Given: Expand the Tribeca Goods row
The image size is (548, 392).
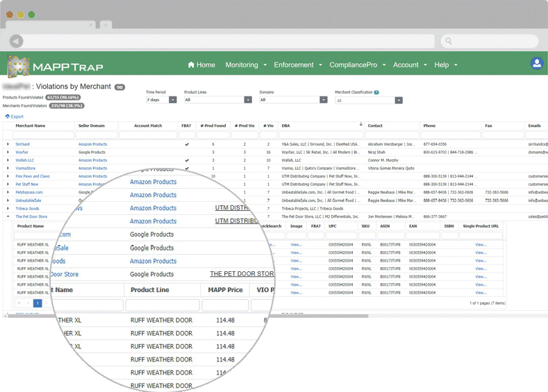Looking at the screenshot, I should pyautogui.click(x=8, y=208).
